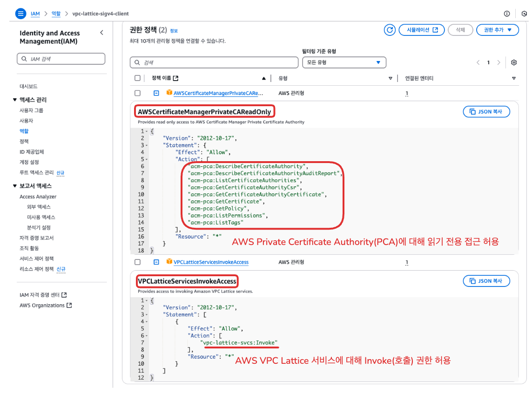Refresh the permissions policies list
The height and width of the screenshot is (395, 532).
point(390,30)
